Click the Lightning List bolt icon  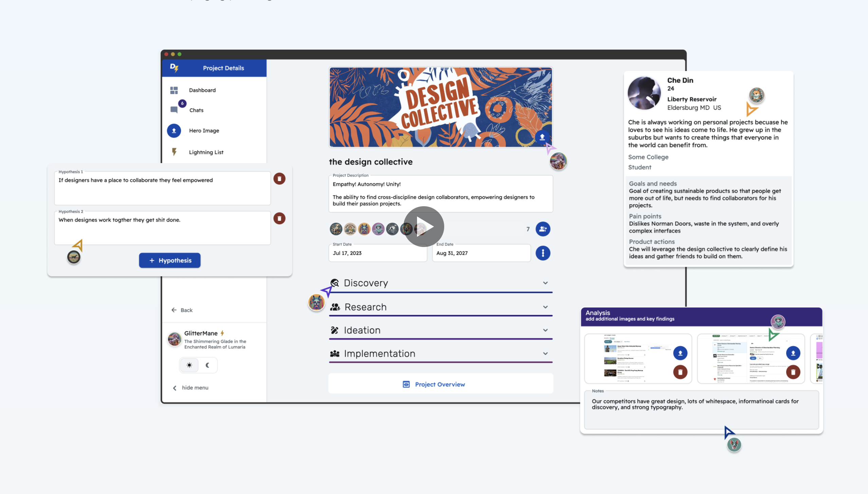point(174,152)
